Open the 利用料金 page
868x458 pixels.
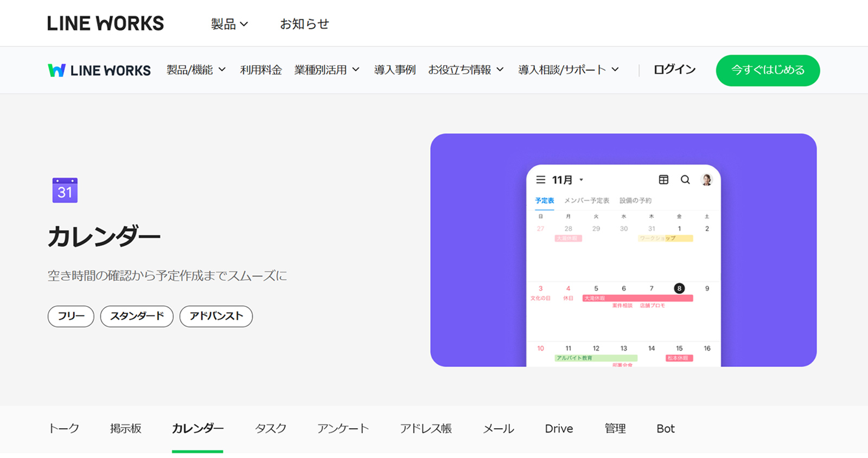coord(261,70)
